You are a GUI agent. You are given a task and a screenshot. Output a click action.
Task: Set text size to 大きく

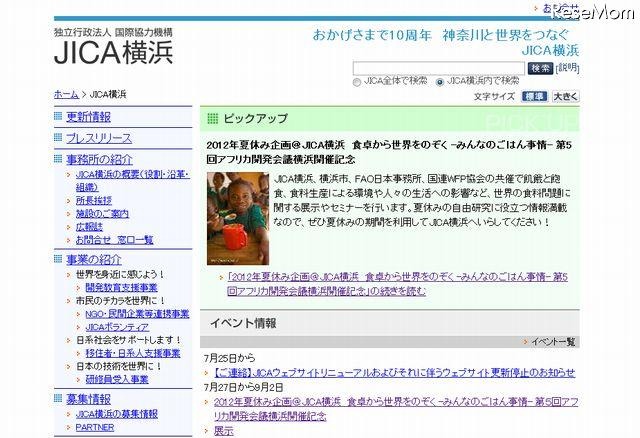click(x=565, y=96)
